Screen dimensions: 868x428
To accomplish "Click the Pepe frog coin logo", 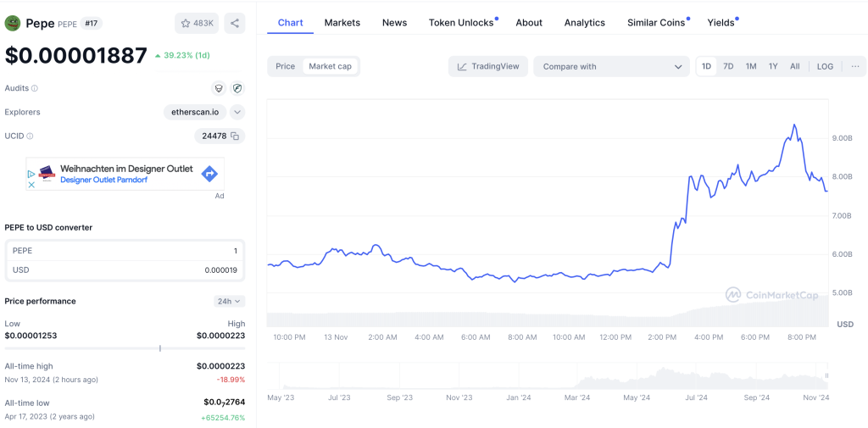I will [x=12, y=23].
